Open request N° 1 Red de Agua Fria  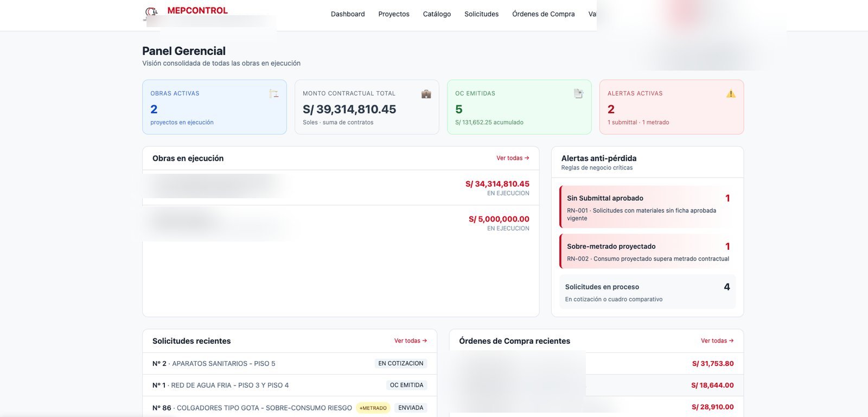290,386
